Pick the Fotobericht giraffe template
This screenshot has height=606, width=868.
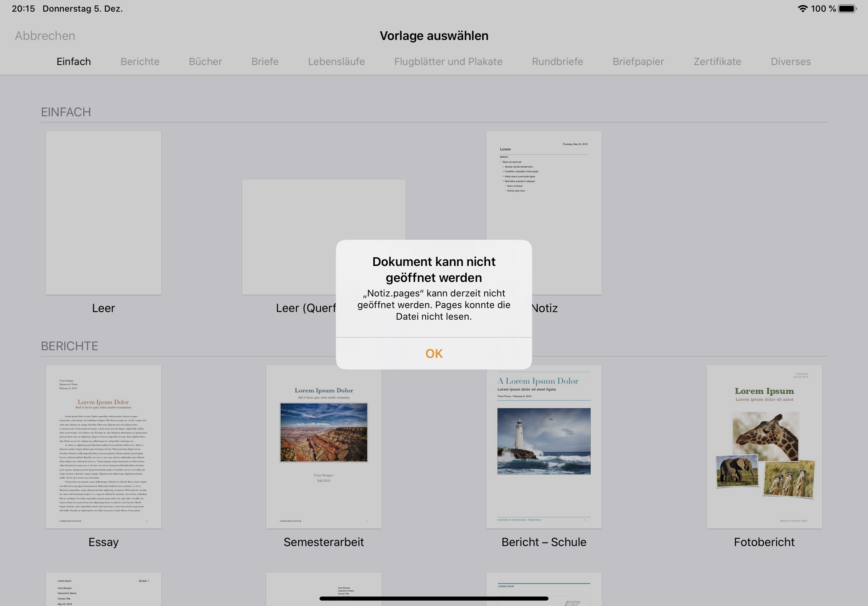click(764, 447)
